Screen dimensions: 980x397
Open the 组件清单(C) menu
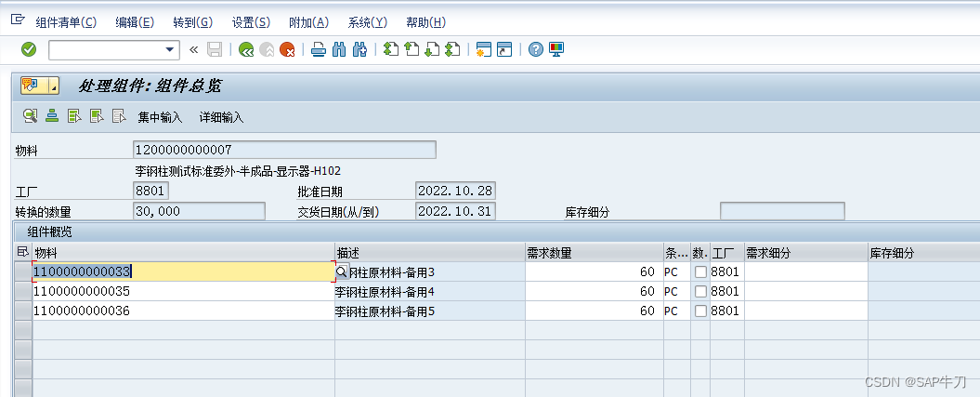coord(66,22)
